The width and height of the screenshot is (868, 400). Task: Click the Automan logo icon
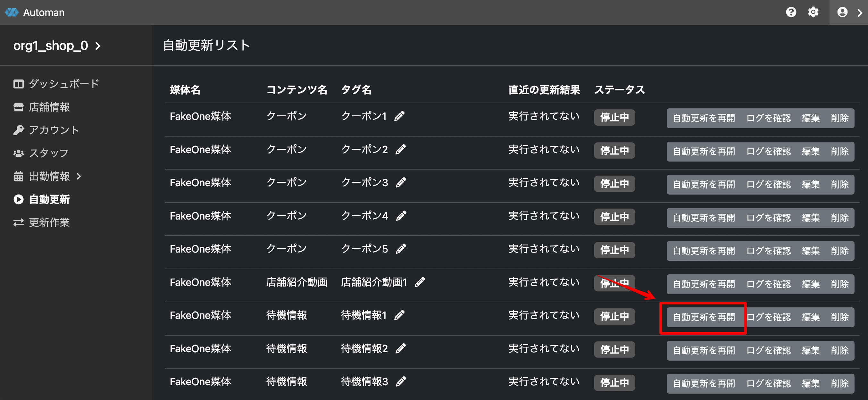(12, 13)
